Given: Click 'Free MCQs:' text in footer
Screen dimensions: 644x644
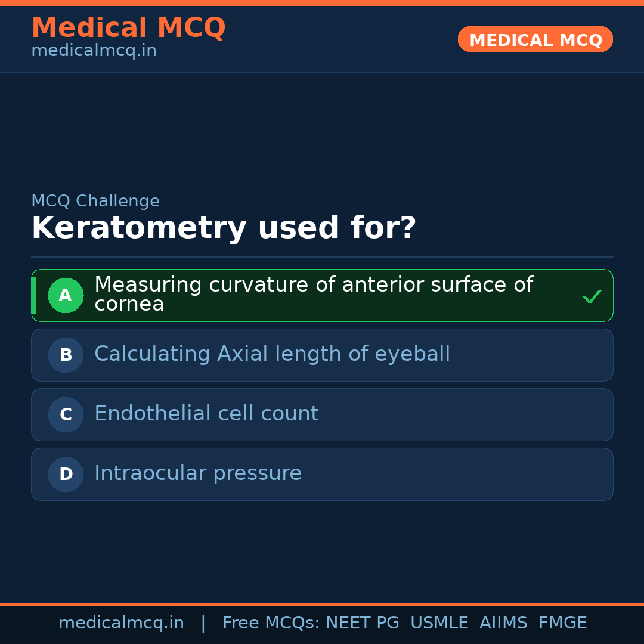Looking at the screenshot, I should click(271, 623).
